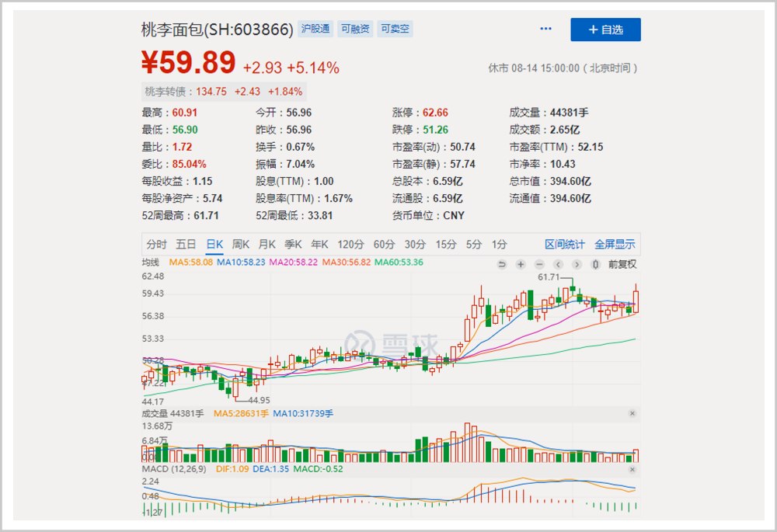777x532 pixels.
Task: Click the MA60:53.36 moving average label
Action: click(x=399, y=262)
